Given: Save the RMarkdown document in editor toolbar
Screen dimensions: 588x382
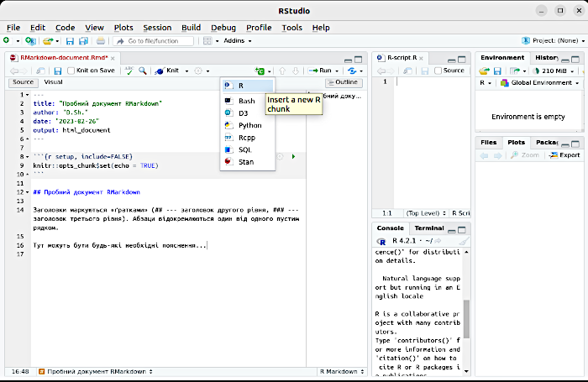Looking at the screenshot, I should coord(58,71).
